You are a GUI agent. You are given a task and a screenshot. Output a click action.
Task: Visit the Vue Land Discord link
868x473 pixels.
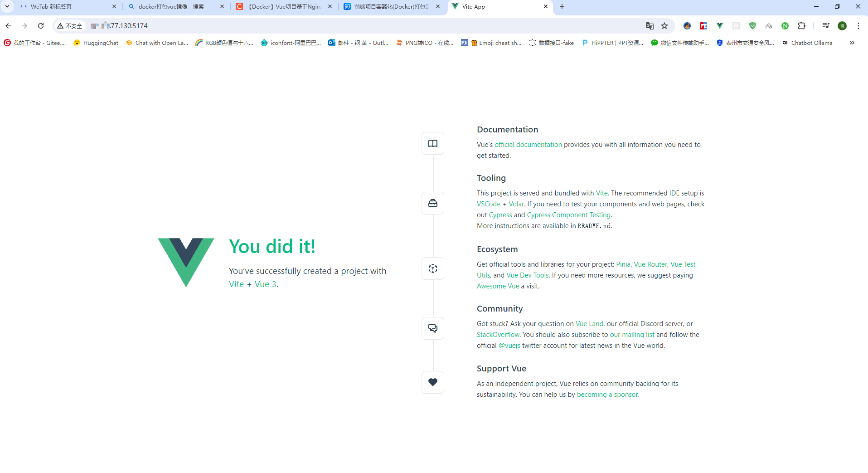coord(589,324)
